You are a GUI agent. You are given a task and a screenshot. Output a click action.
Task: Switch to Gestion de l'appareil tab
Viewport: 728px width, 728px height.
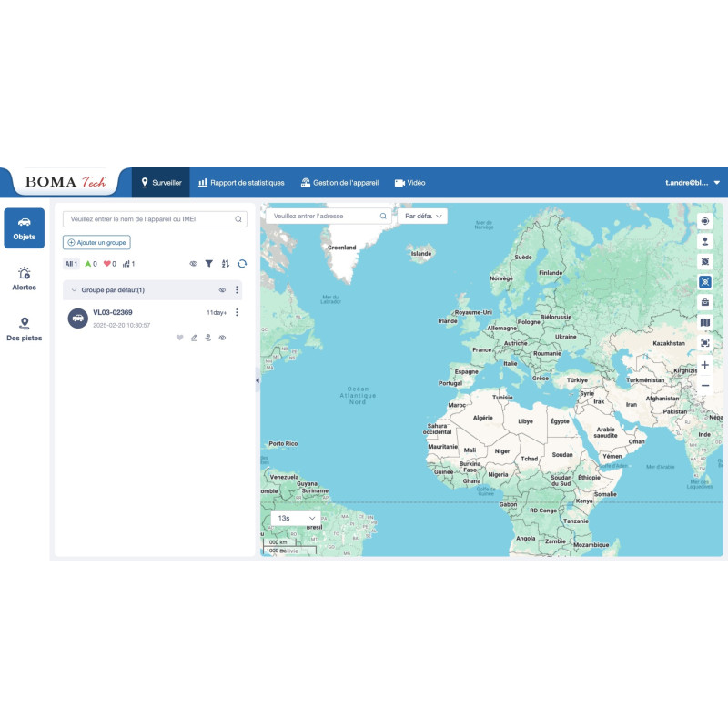point(339,183)
